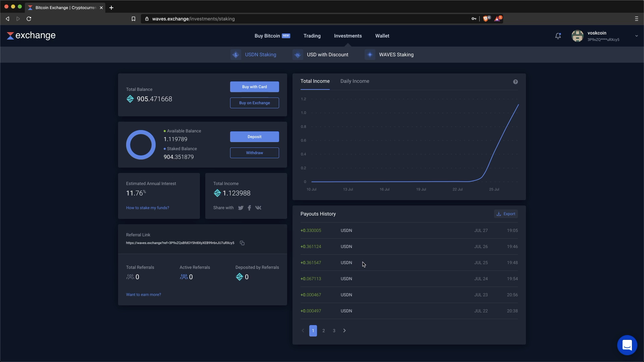The image size is (644, 362).
Task: Click the +0.361547 payout amount
Action: (311, 263)
